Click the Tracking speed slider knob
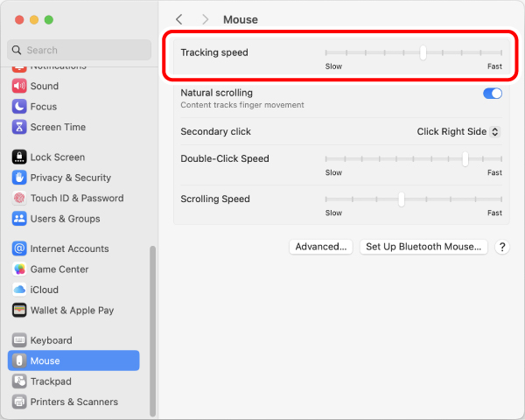Image resolution: width=525 pixels, height=420 pixels. (x=423, y=52)
